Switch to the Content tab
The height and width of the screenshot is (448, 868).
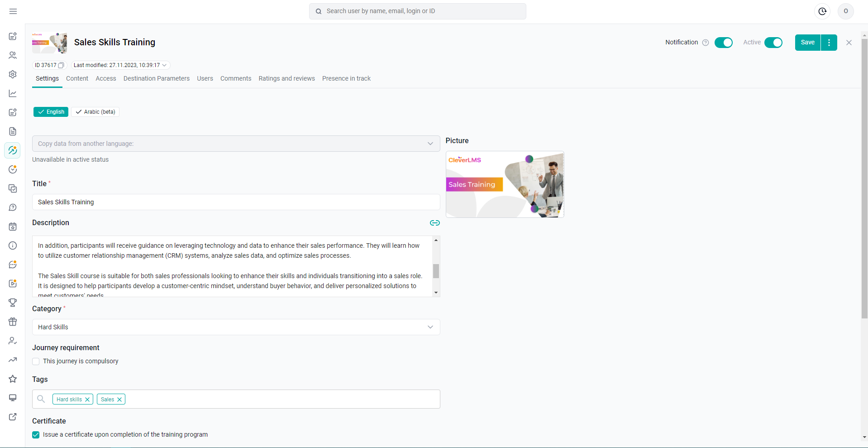[77, 78]
